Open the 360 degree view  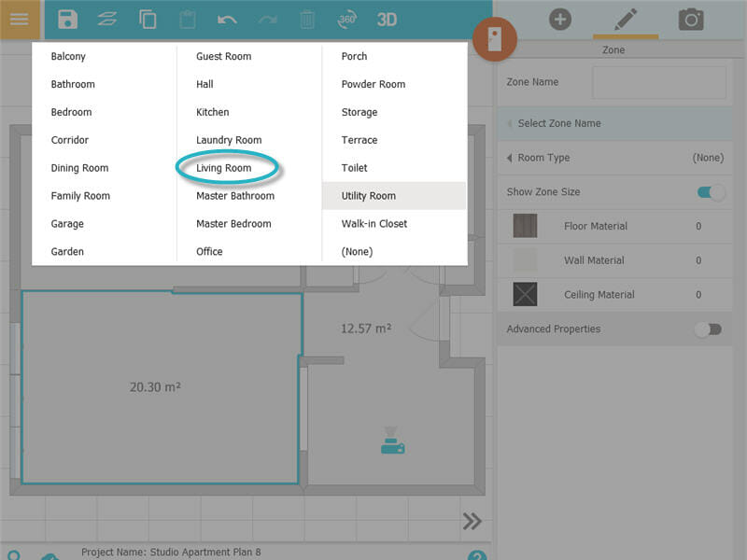pos(346,20)
